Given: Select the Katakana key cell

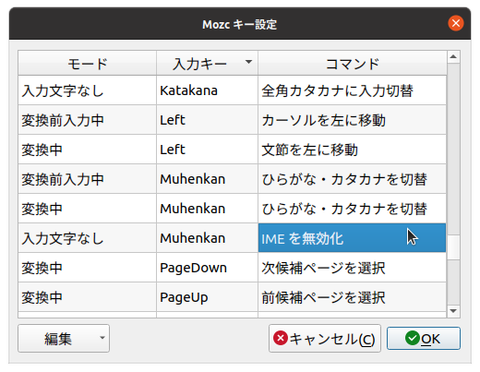Looking at the screenshot, I should click(x=207, y=90).
